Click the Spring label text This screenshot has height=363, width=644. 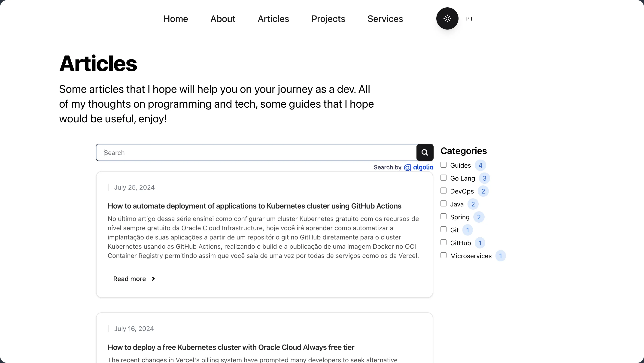pos(460,217)
